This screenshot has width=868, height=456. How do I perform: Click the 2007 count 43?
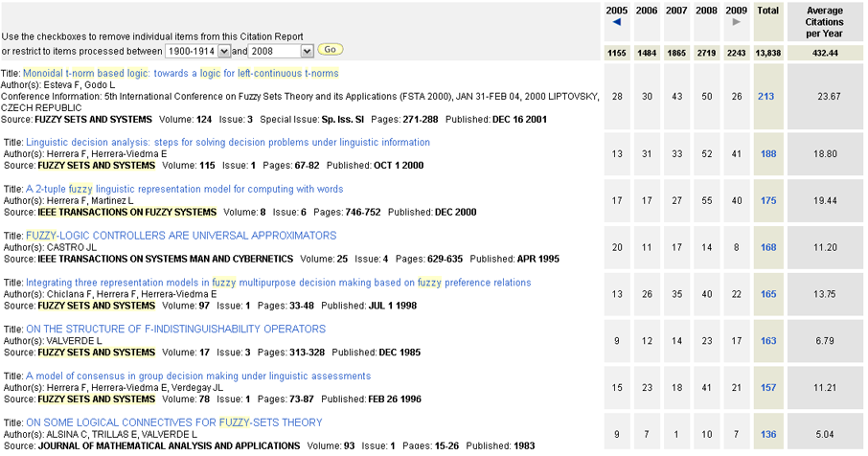(677, 97)
